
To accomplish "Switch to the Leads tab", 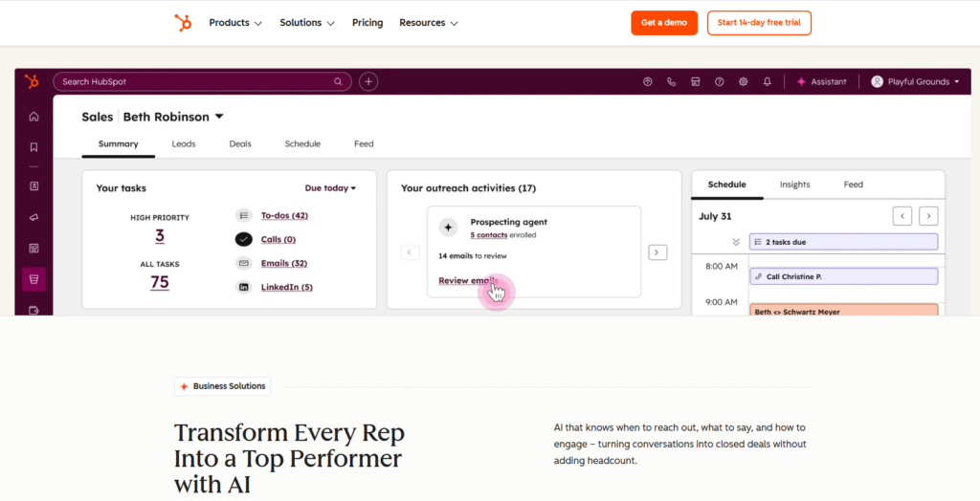I will 184,143.
